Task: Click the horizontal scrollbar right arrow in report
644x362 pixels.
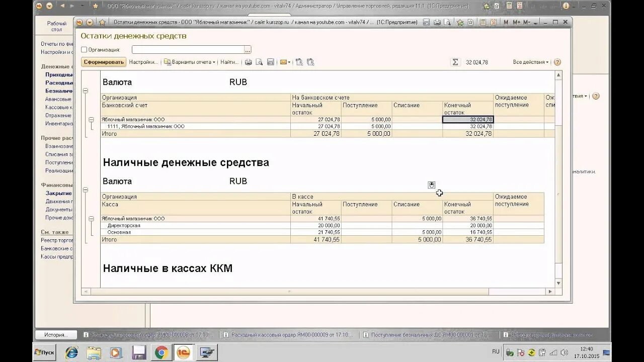Action: coord(550,291)
